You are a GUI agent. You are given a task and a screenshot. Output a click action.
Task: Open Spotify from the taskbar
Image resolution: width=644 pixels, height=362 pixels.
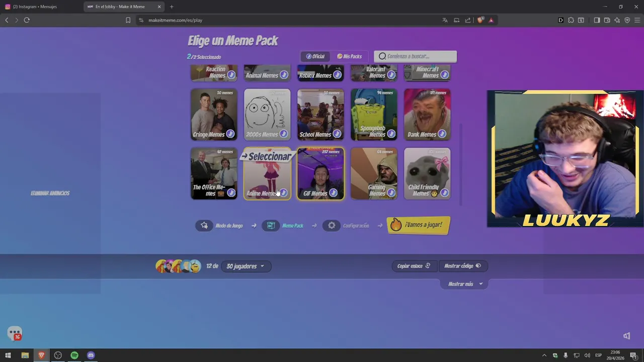(74, 355)
